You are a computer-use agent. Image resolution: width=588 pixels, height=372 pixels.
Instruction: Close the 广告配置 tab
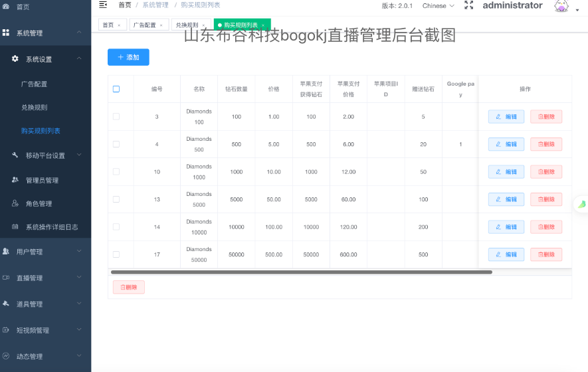point(161,25)
